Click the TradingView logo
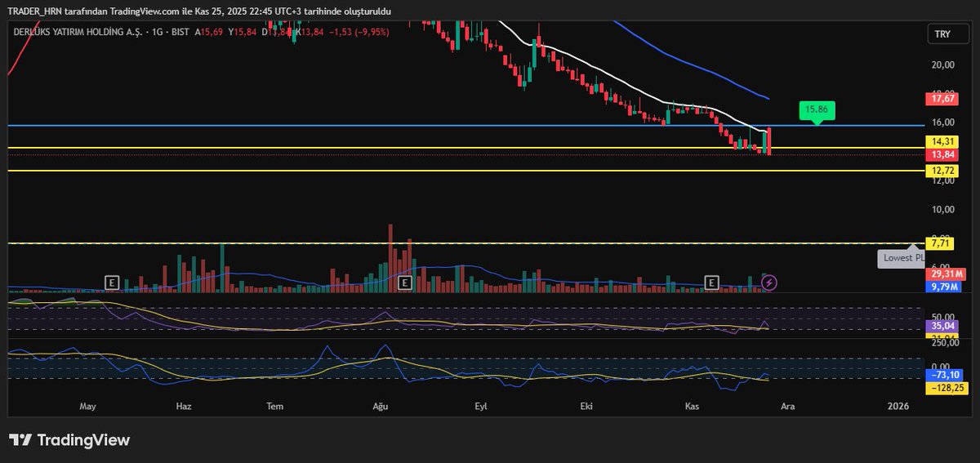Viewport: 980px width, 463px height. pyautogui.click(x=69, y=440)
